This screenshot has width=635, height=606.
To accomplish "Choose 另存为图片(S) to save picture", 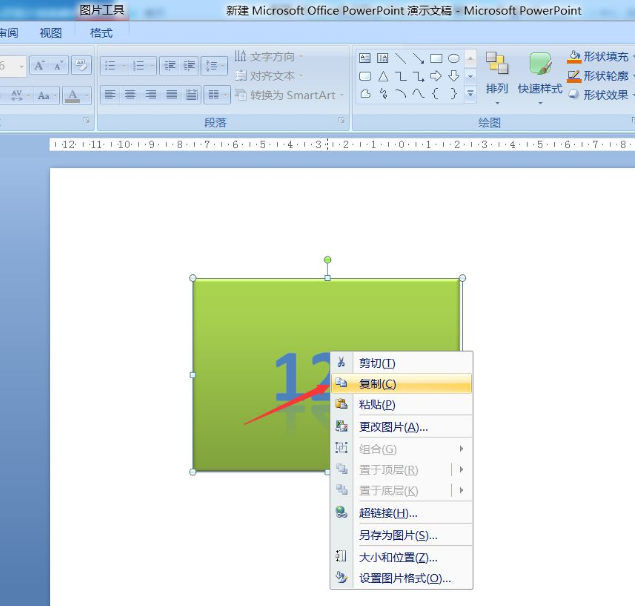I will click(x=398, y=535).
